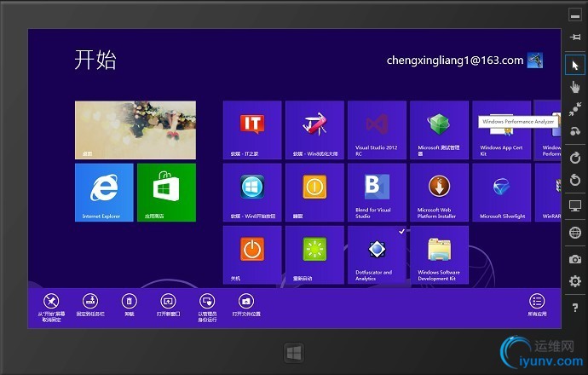Open the 桌面 desktop picture tile
Screen dimensions: 588x375
coord(135,130)
